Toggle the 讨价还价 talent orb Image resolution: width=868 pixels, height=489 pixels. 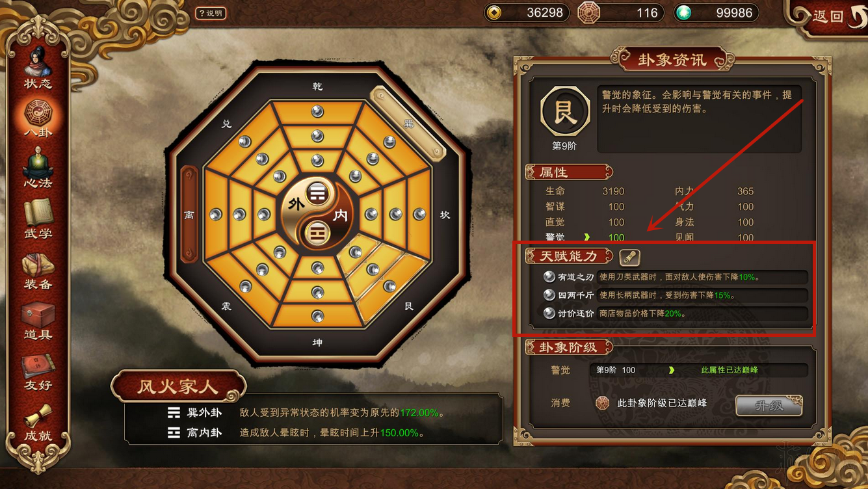point(549,313)
